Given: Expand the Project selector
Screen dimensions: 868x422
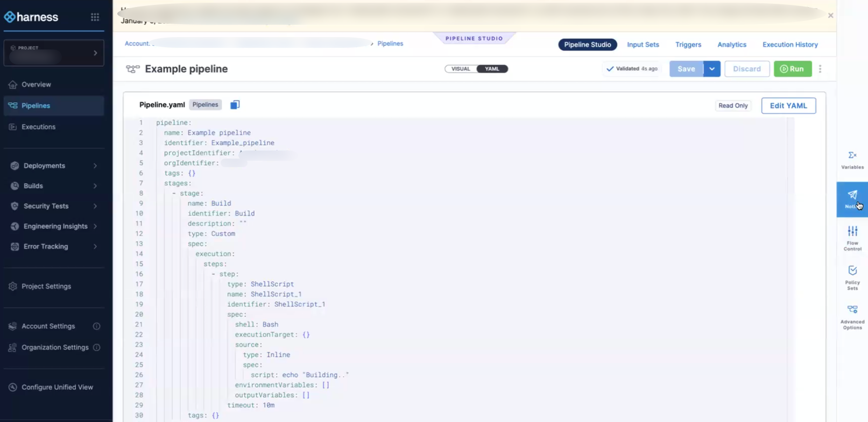Looking at the screenshot, I should pyautogui.click(x=54, y=53).
